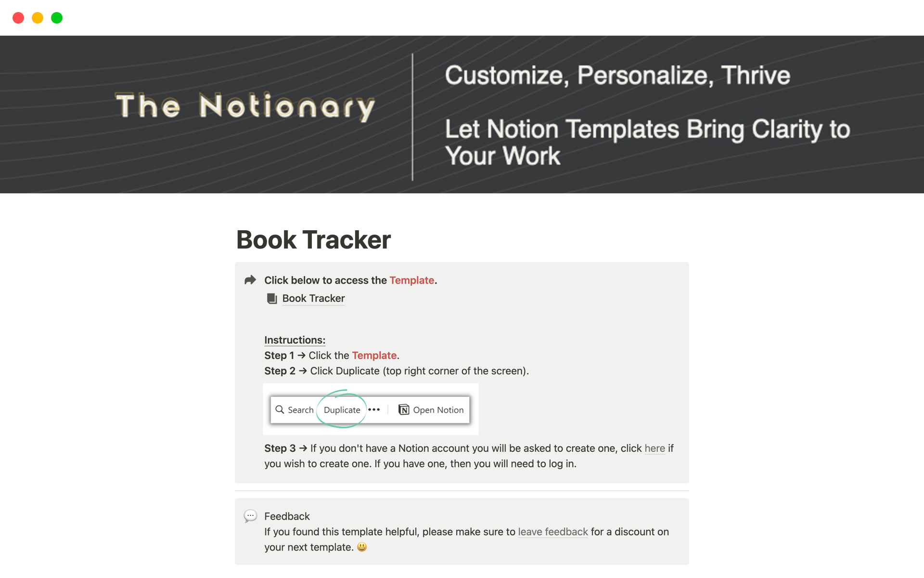The width and height of the screenshot is (924, 578).
Task: Click the book page icon beside the Book Tracker link
Action: (272, 299)
